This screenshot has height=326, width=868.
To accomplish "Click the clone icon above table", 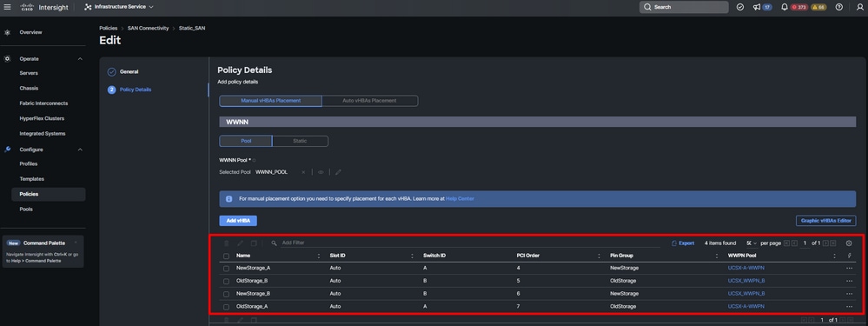I will (254, 243).
